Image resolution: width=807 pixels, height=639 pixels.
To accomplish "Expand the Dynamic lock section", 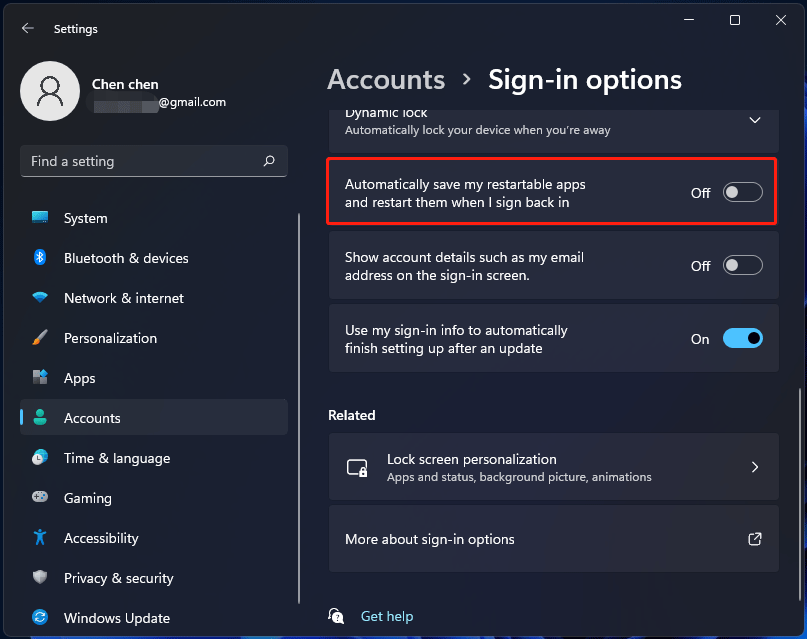I will tap(755, 119).
